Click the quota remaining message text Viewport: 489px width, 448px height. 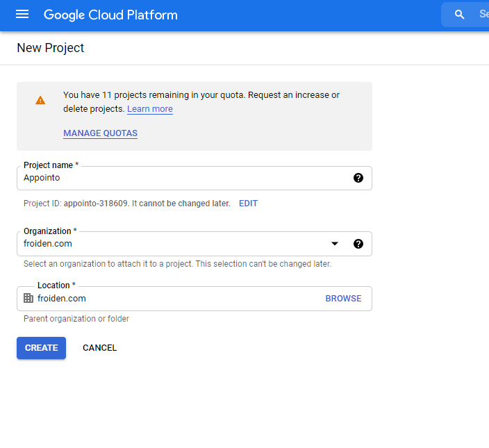[201, 101]
